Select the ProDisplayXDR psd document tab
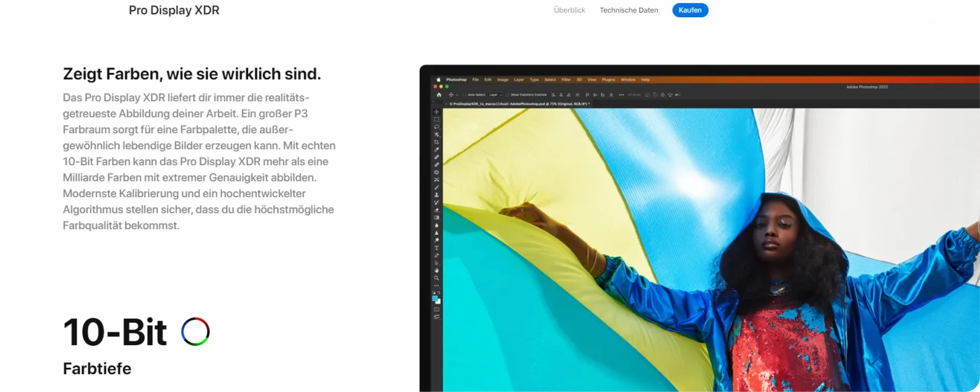The image size is (980, 392). click(x=520, y=104)
